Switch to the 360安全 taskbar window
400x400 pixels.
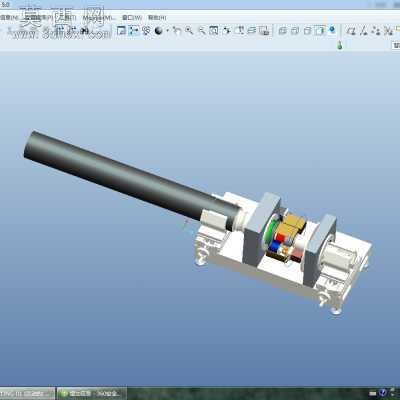pyautogui.click(x=92, y=394)
